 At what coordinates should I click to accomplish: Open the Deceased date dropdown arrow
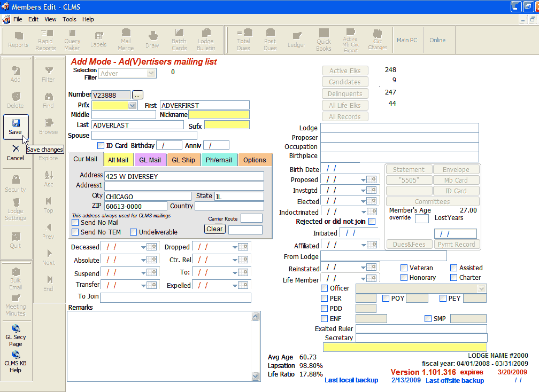pos(143,247)
